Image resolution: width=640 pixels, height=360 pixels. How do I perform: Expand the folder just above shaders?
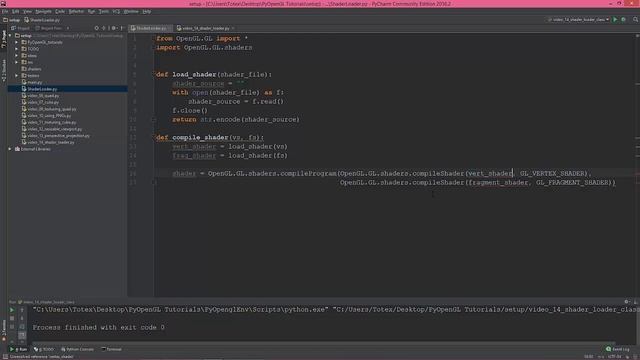17,62
